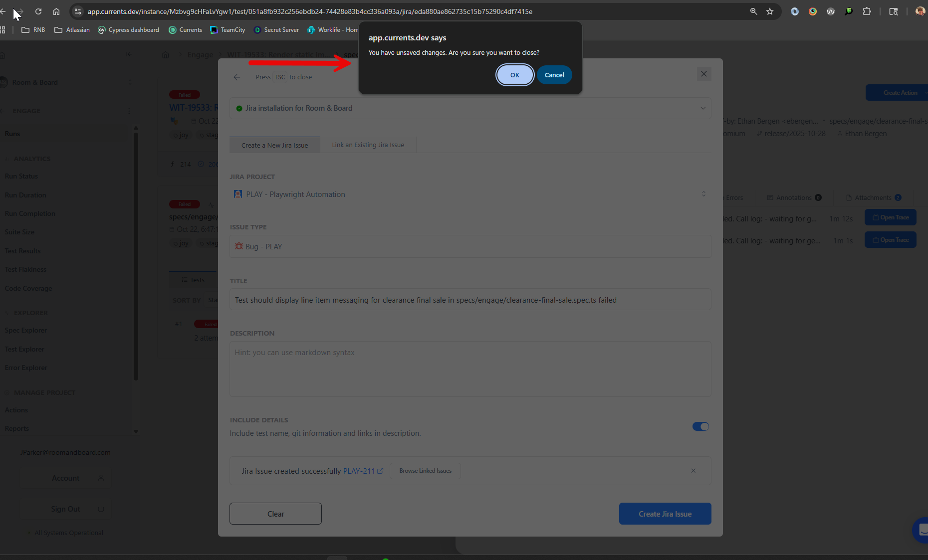Open the Secret Server bookmark

(277, 30)
